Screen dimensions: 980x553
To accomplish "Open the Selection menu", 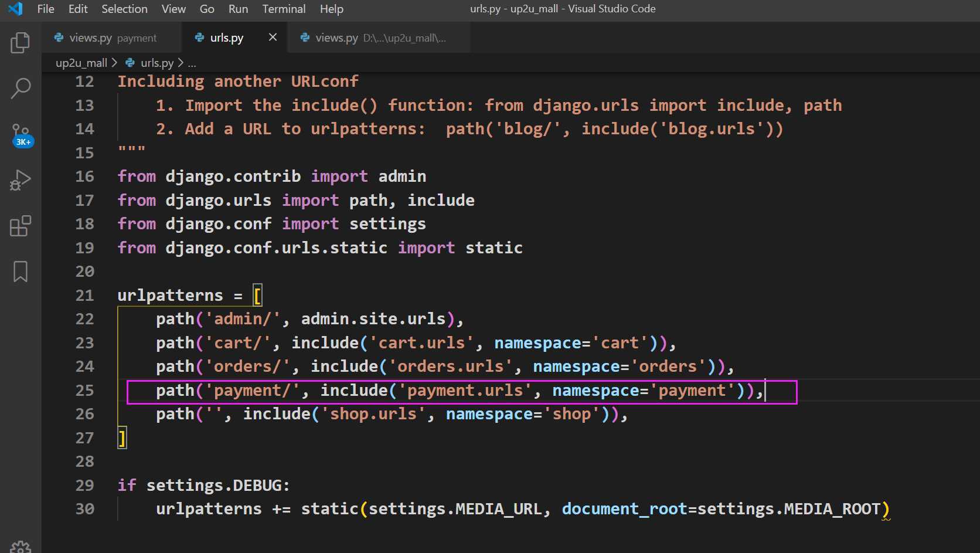I will (x=124, y=9).
